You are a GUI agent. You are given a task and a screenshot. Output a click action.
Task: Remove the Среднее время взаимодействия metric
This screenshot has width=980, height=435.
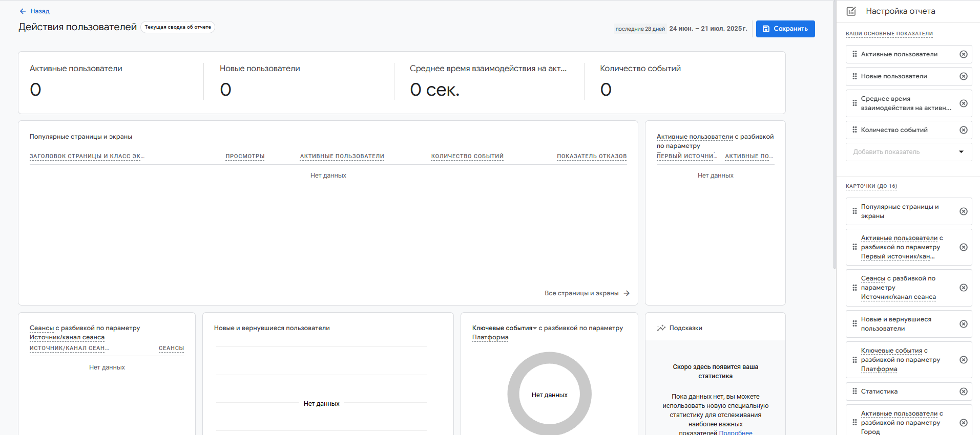click(964, 103)
